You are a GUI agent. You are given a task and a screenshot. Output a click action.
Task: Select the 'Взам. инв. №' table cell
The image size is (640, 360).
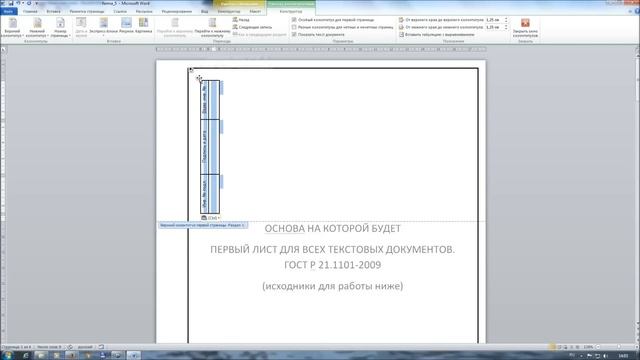tap(204, 100)
